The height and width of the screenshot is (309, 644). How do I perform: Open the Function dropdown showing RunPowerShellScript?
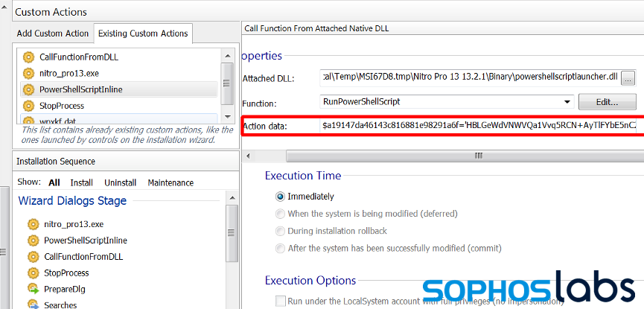click(567, 101)
